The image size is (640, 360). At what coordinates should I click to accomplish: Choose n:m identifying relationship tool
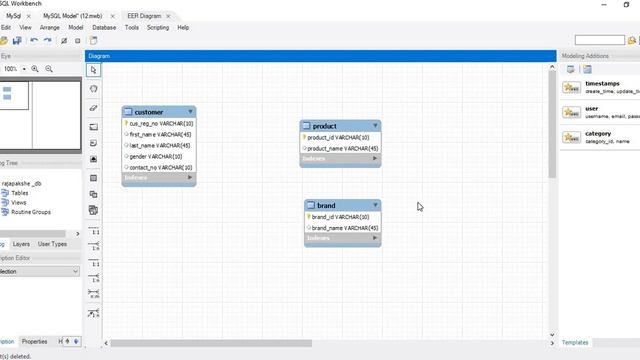[x=94, y=294]
